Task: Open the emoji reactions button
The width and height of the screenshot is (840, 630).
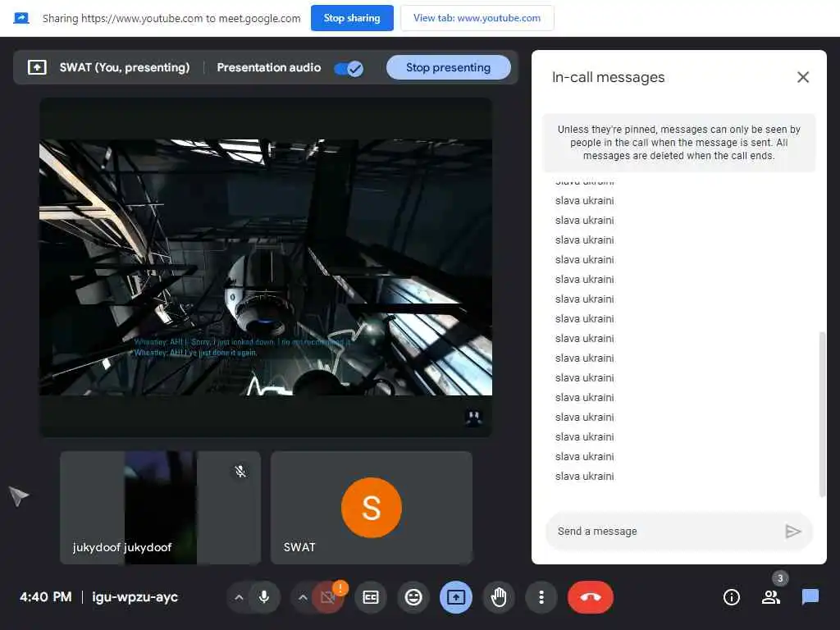Action: click(x=413, y=597)
